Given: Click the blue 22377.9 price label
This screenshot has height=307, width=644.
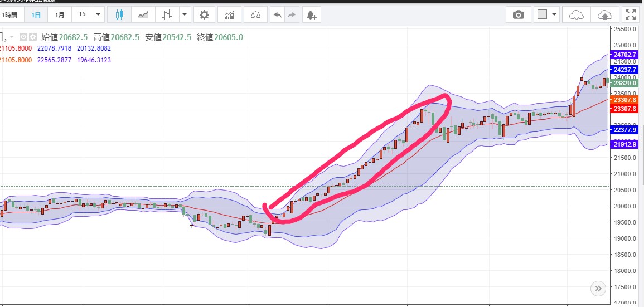Looking at the screenshot, I should (625, 130).
